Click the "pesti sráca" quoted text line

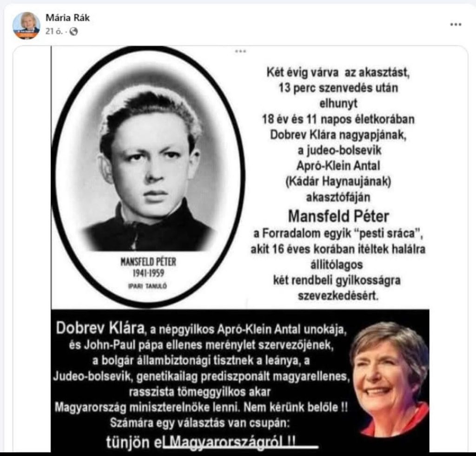[x=338, y=233]
